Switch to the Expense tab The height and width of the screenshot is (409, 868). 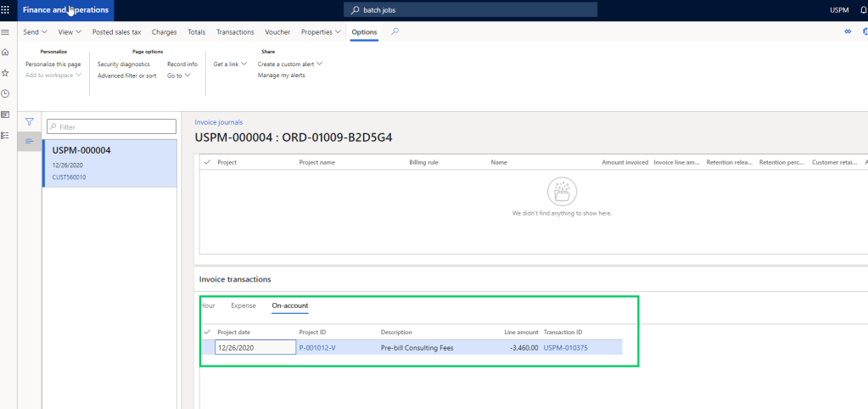[x=243, y=305]
